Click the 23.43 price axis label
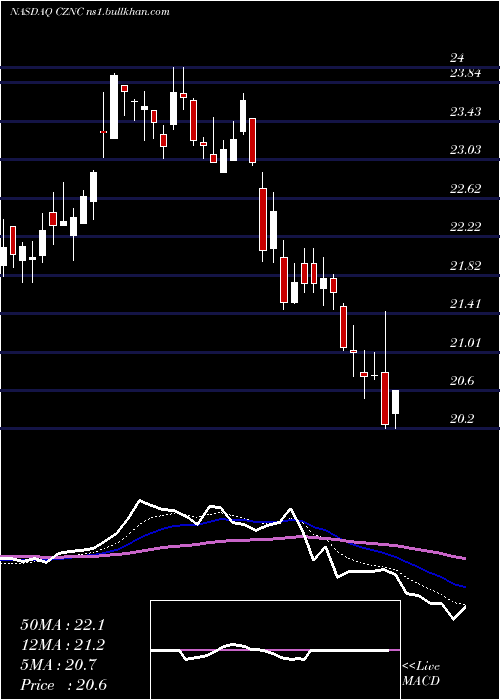 [466, 112]
